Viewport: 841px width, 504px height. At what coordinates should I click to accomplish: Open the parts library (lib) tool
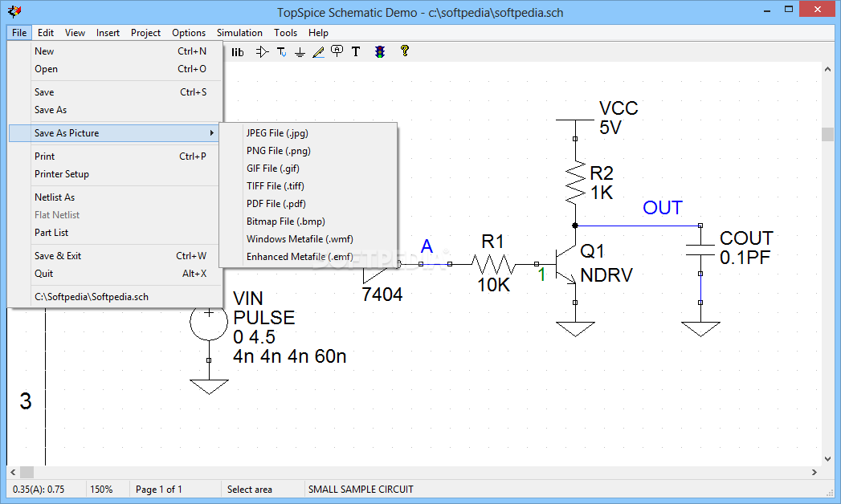[238, 52]
